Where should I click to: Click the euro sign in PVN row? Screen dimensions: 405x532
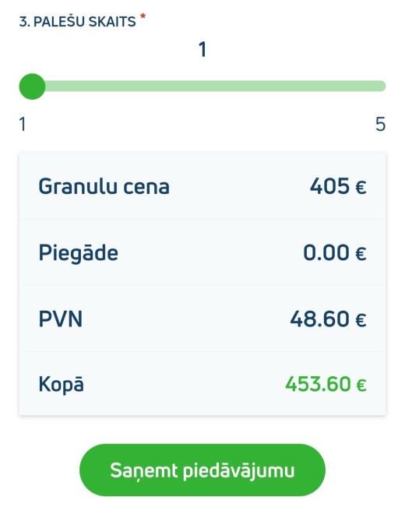(x=361, y=320)
